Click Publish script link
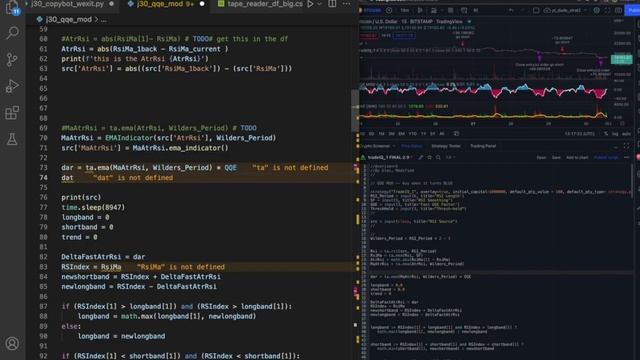 (606, 158)
